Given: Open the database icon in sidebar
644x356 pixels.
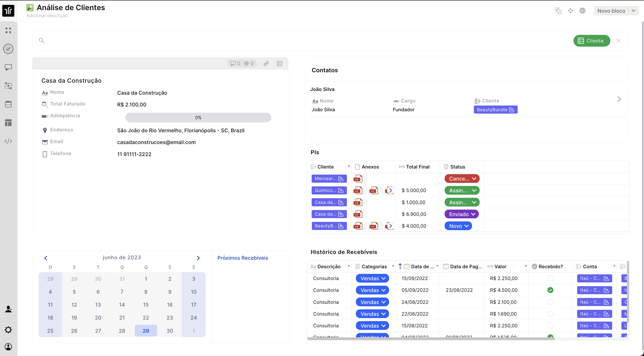Looking at the screenshot, I should (x=8, y=104).
